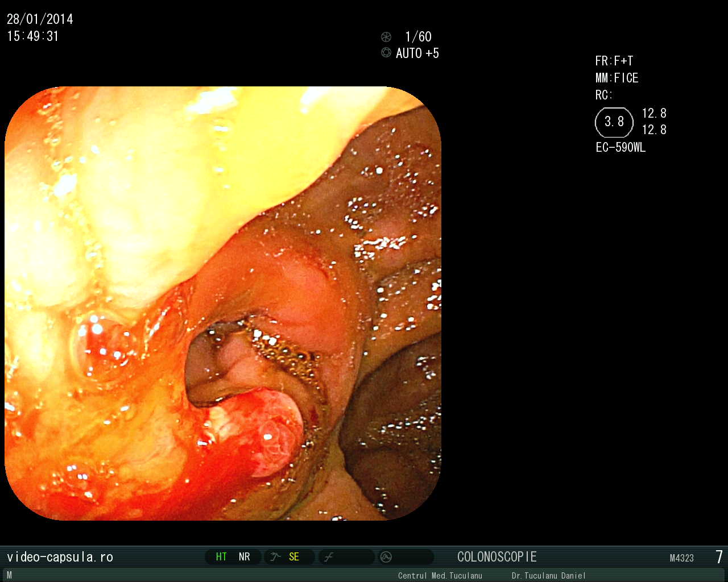The height and width of the screenshot is (582, 728).
Task: Toggle the NR noise reduction indicator
Action: tap(245, 557)
